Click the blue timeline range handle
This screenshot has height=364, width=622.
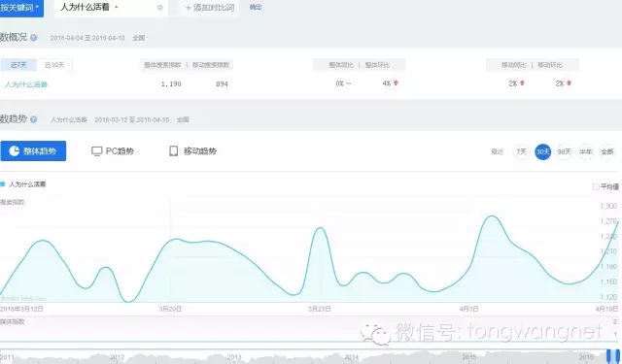pyautogui.click(x=612, y=356)
